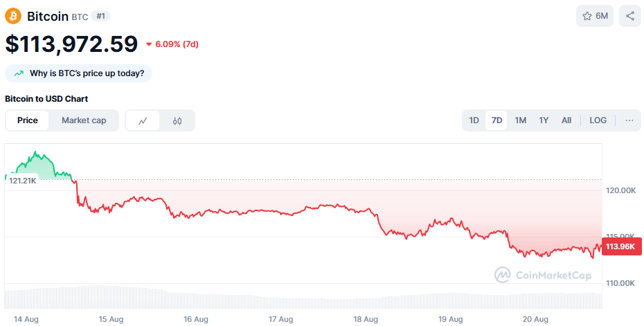Click the CoinMarketCap watermark logo
Screen dimensions: 644x326
coord(543,275)
